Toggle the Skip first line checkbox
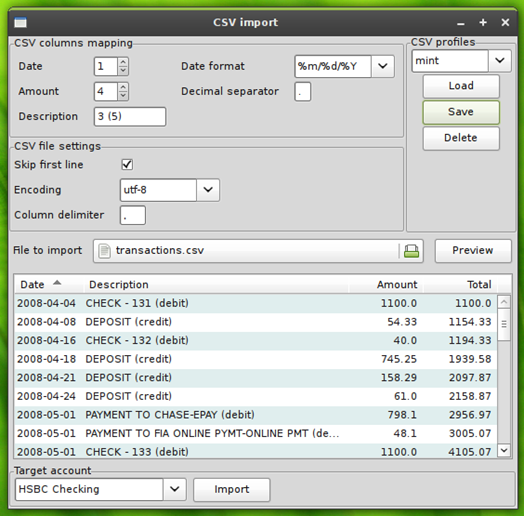The image size is (524, 516). point(127,164)
